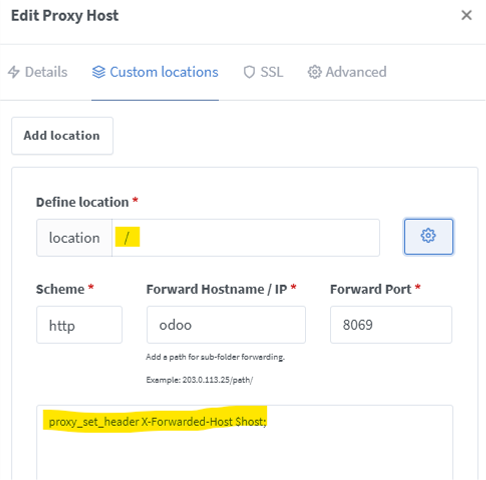486x480 pixels.
Task: Click the shield icon beside SSL
Action: [249, 72]
